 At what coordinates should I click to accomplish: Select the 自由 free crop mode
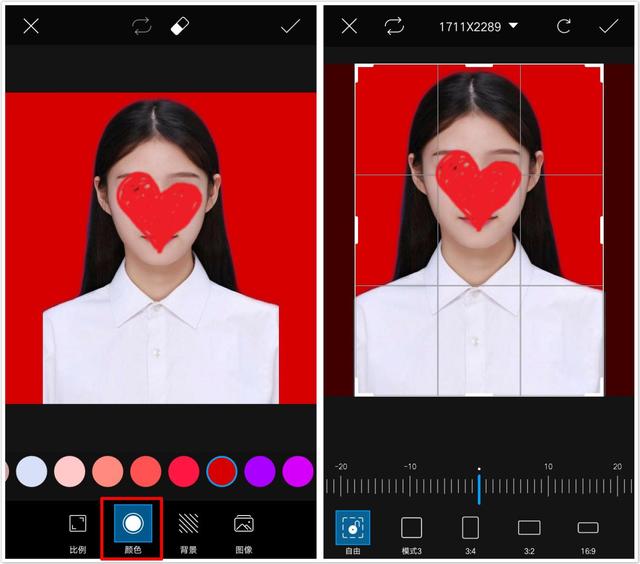tap(353, 533)
